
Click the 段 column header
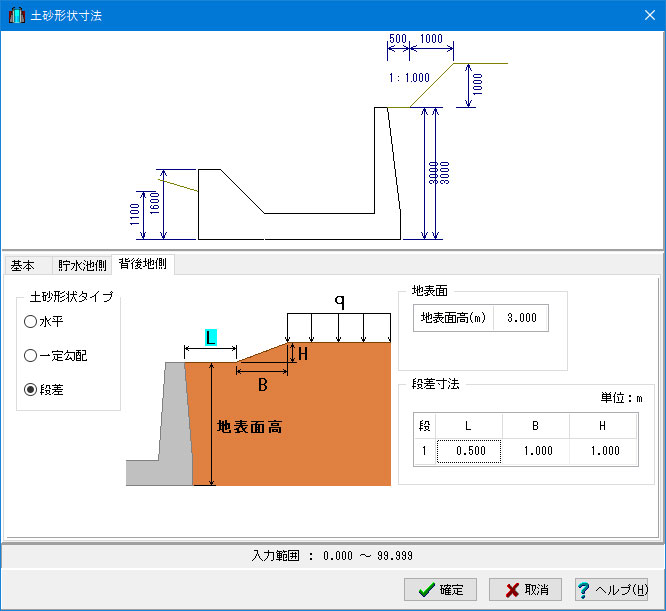pos(424,425)
